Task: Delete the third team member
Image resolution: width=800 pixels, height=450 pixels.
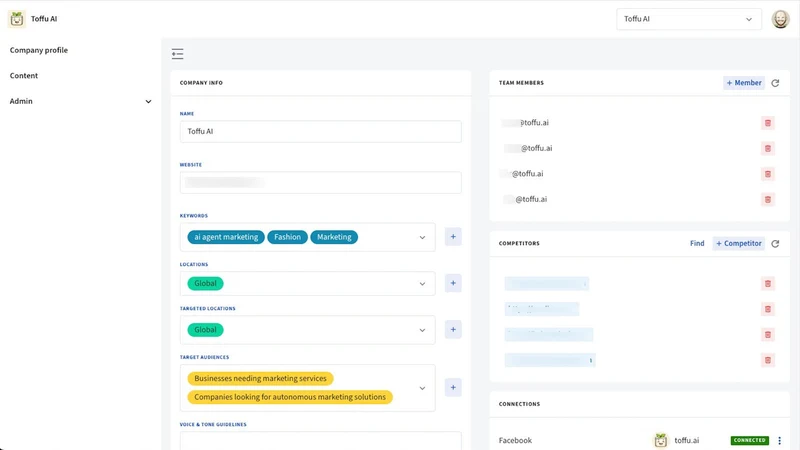Action: [x=767, y=174]
